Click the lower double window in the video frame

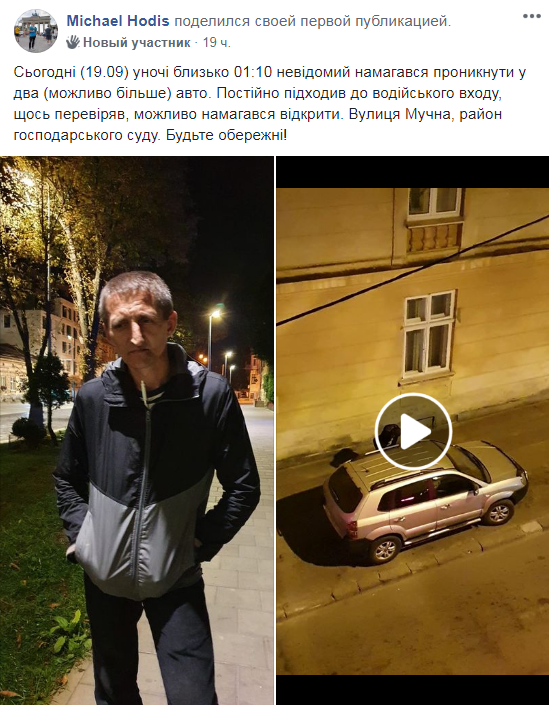pos(428,334)
